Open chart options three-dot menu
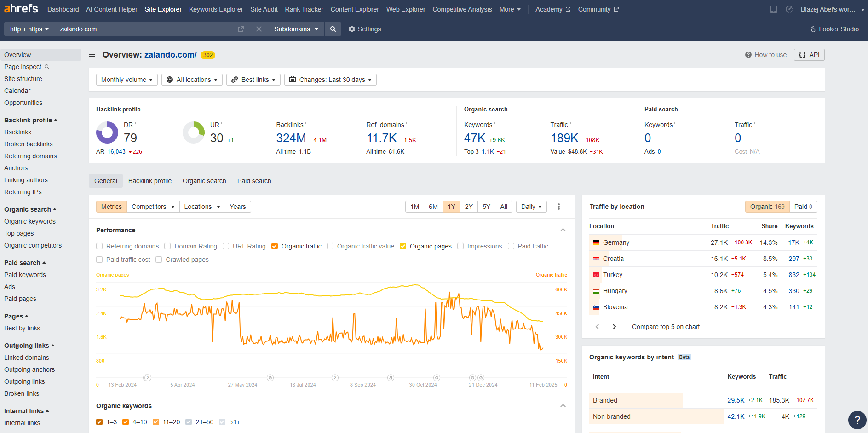This screenshot has height=433, width=868. pyautogui.click(x=559, y=207)
